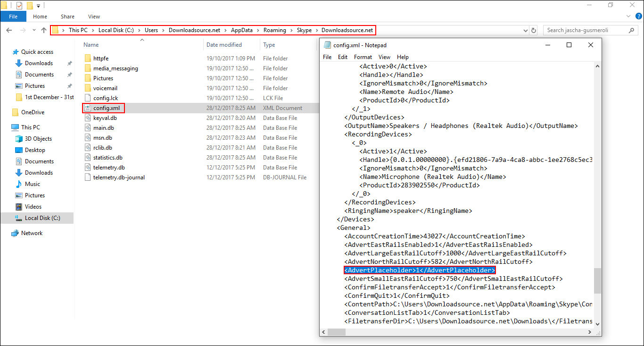
Task: Click Notepad vertical scrollbar thumb
Action: (x=597, y=280)
